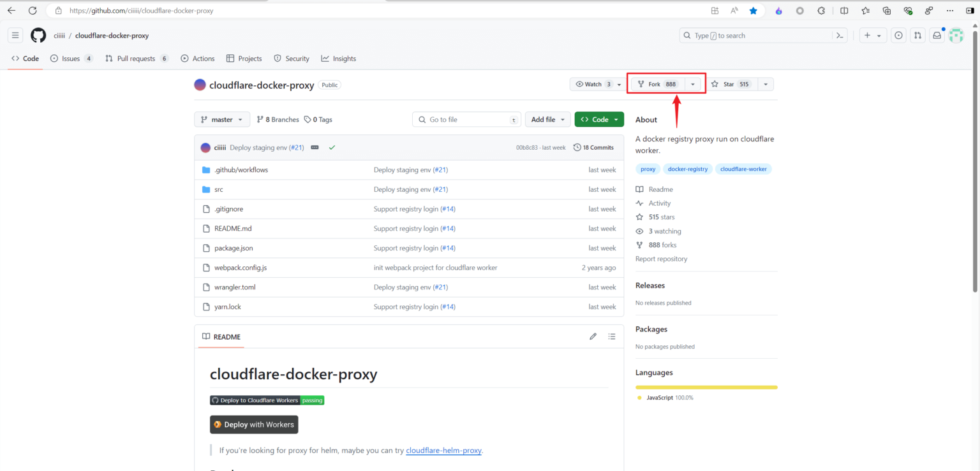Click the Deploy with Workers button
The width and height of the screenshot is (980, 471).
point(253,424)
